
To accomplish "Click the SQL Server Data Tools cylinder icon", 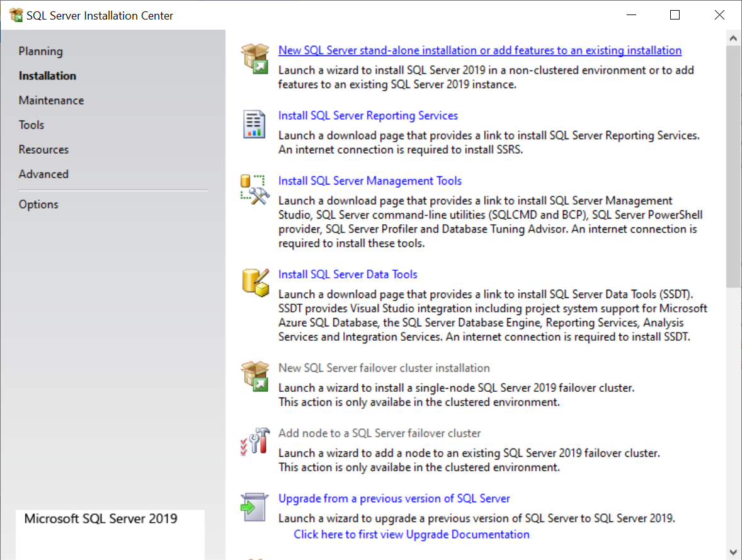I will pos(256,283).
